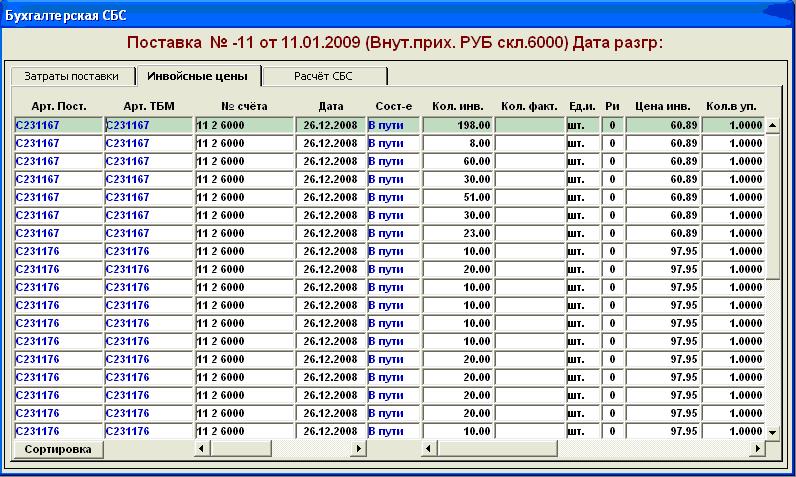Click В пути status in the 198.00 row
This screenshot has width=796, height=477.
coord(393,125)
